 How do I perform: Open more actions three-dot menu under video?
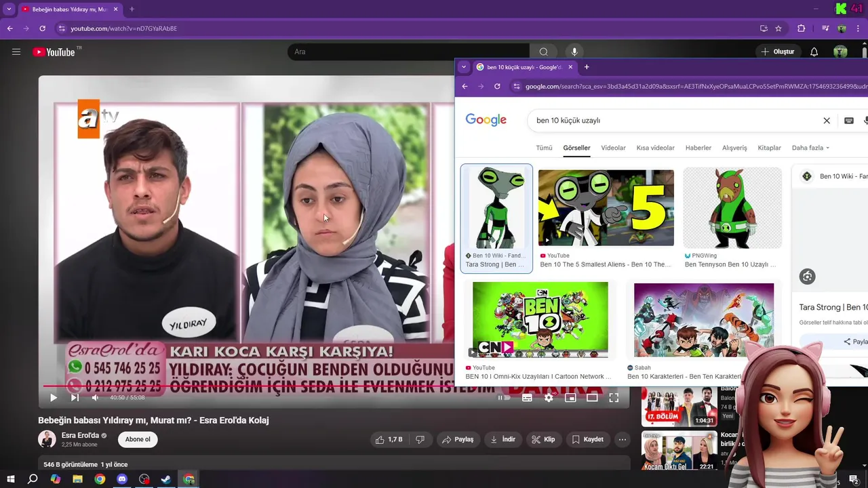(x=623, y=439)
